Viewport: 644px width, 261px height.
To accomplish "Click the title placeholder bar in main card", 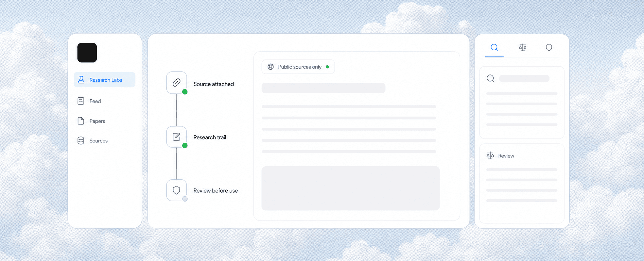I will 323,88.
